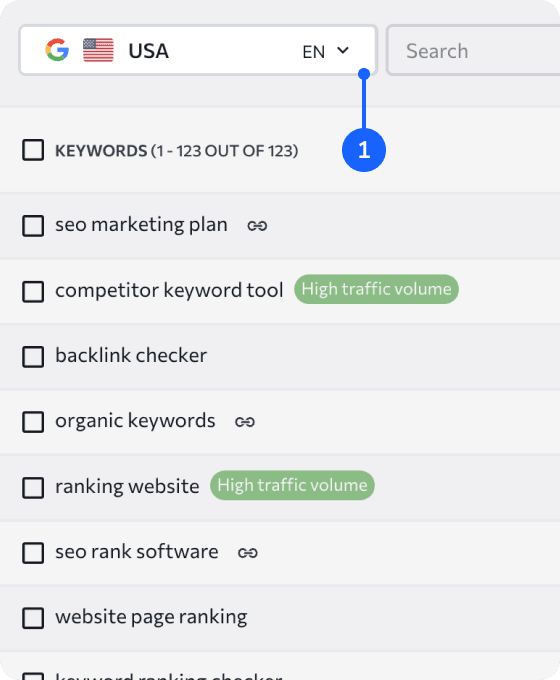This screenshot has height=680, width=560.
Task: Click the USA flag icon
Action: click(x=98, y=50)
